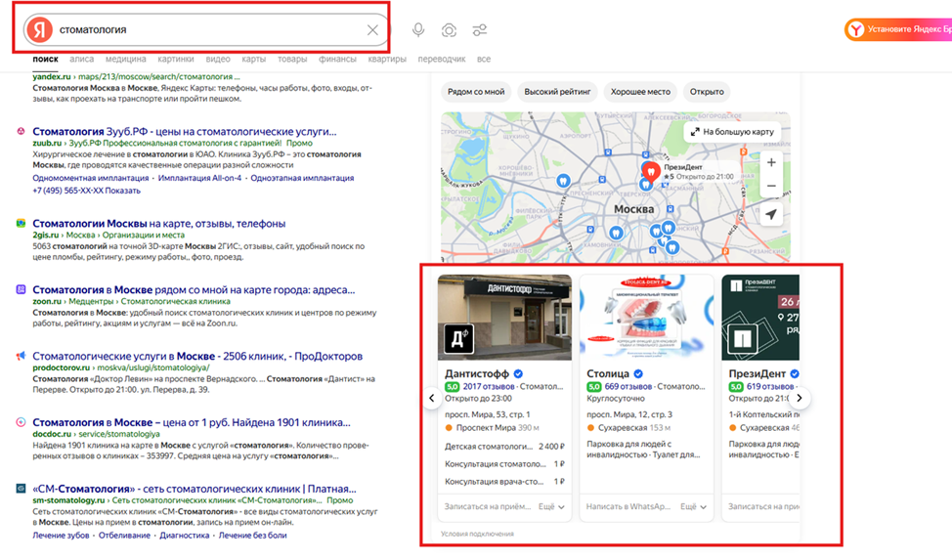Click the zoon.ru favicon

tap(21, 289)
